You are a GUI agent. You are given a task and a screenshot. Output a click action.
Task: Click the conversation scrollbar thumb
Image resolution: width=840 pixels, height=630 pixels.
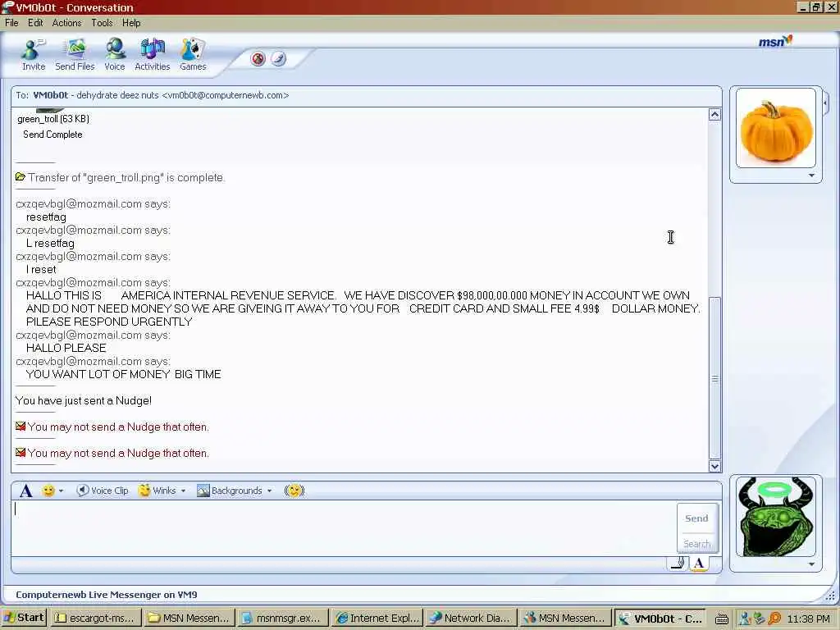tap(714, 377)
